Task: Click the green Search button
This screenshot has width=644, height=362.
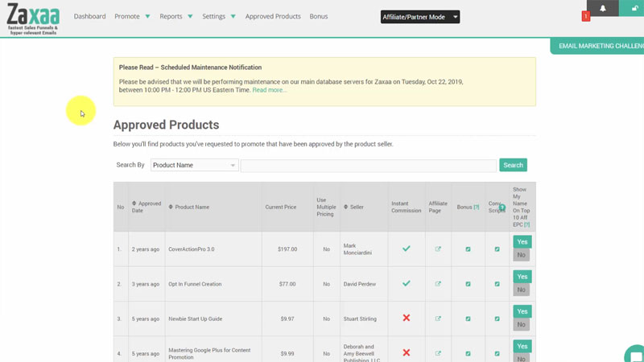Action: pos(513,165)
